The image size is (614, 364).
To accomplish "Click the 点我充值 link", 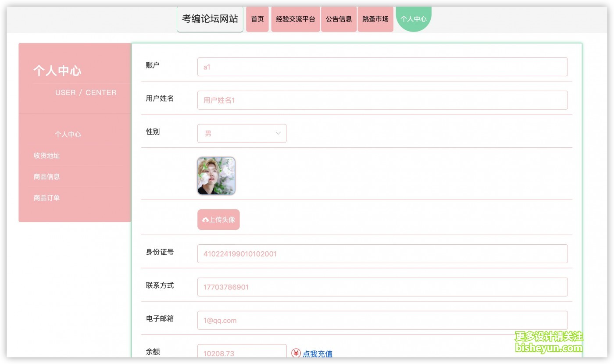I will pos(318,353).
